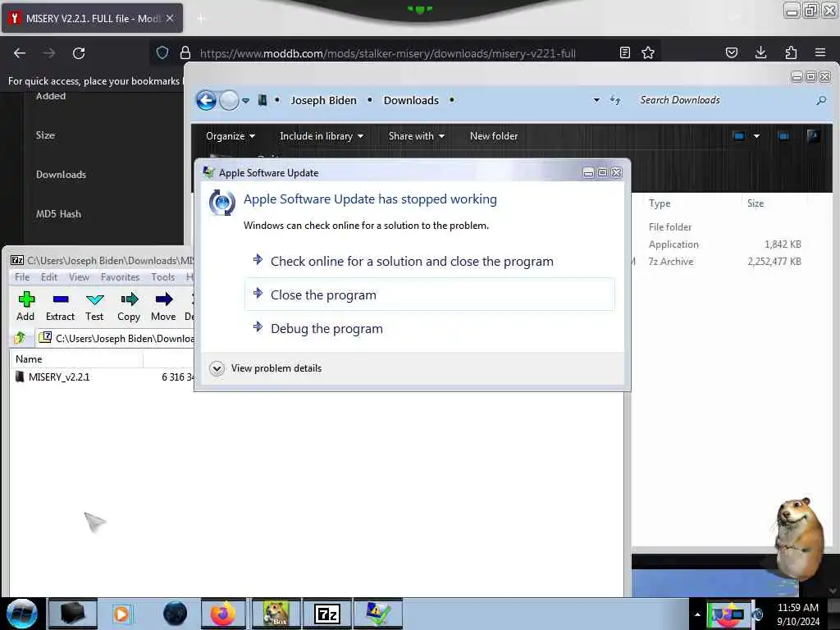Toggle reader view icon in address bar
This screenshot has height=630, width=840.
(x=624, y=52)
